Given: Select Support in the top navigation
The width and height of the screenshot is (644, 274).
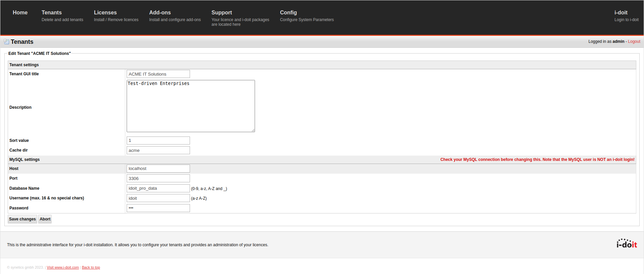Looking at the screenshot, I should (x=221, y=13).
